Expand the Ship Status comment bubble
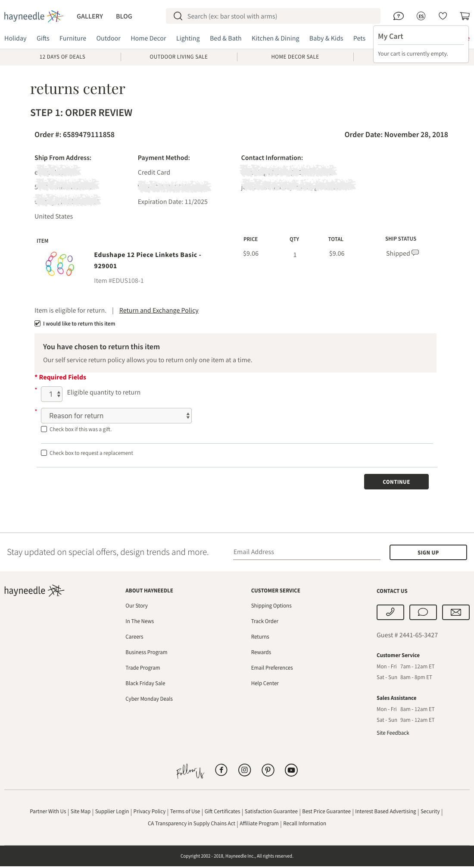 point(414,253)
